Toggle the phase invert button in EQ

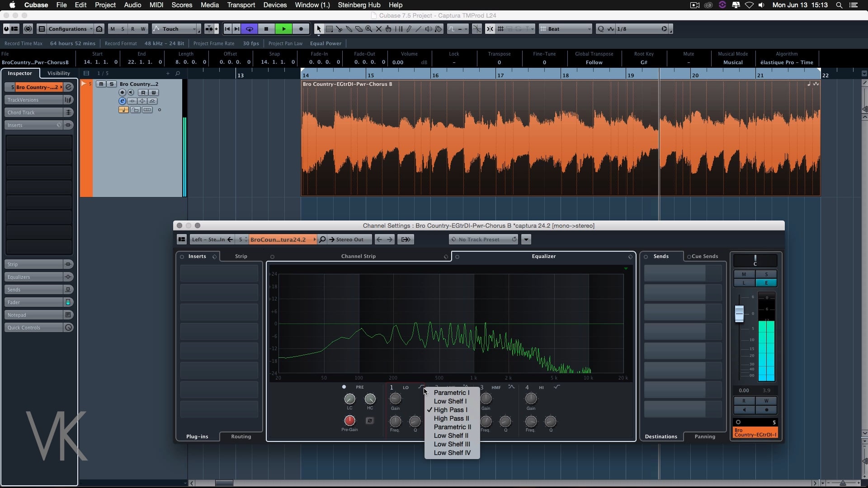coord(369,421)
